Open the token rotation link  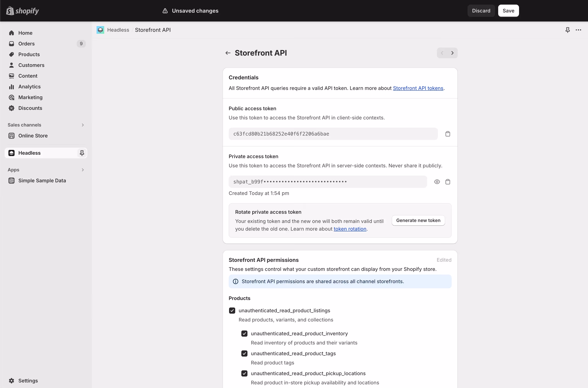[x=350, y=229]
